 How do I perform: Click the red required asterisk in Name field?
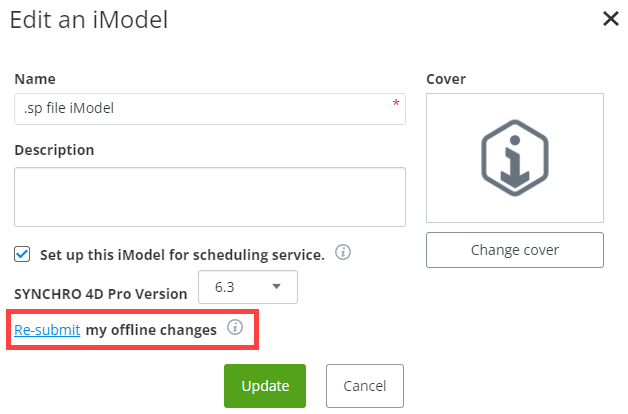click(x=396, y=103)
